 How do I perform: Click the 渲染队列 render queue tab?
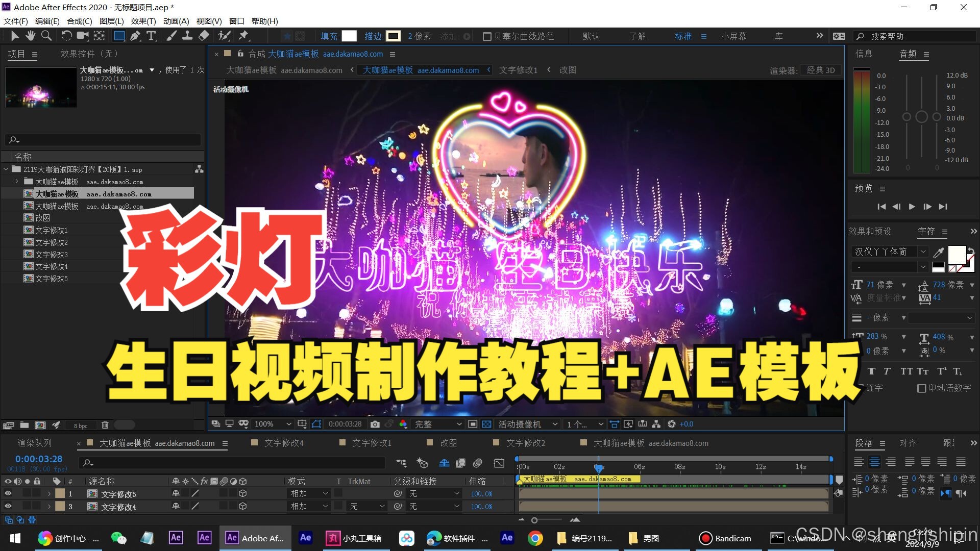coord(35,443)
